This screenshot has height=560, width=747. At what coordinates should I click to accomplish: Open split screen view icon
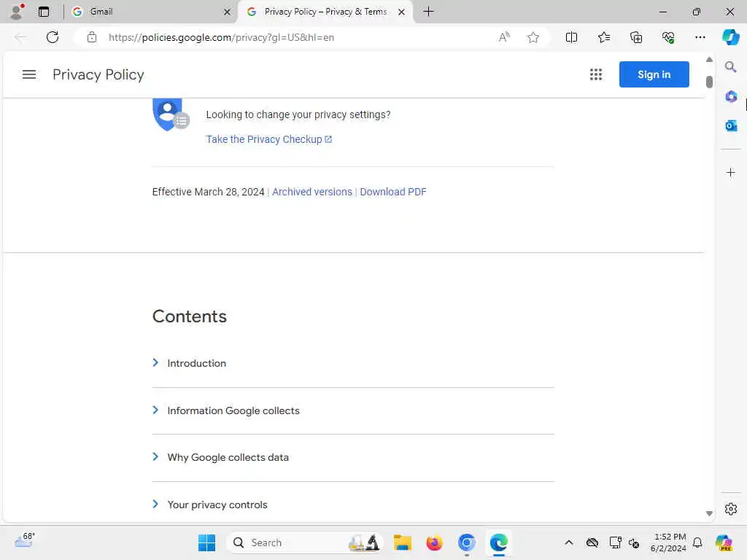pos(571,37)
